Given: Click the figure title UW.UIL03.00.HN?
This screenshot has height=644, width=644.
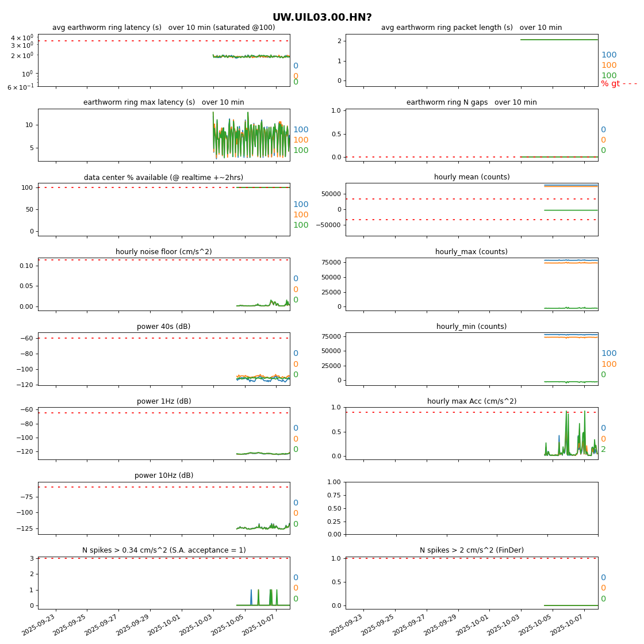Looking at the screenshot, I should [x=322, y=18].
